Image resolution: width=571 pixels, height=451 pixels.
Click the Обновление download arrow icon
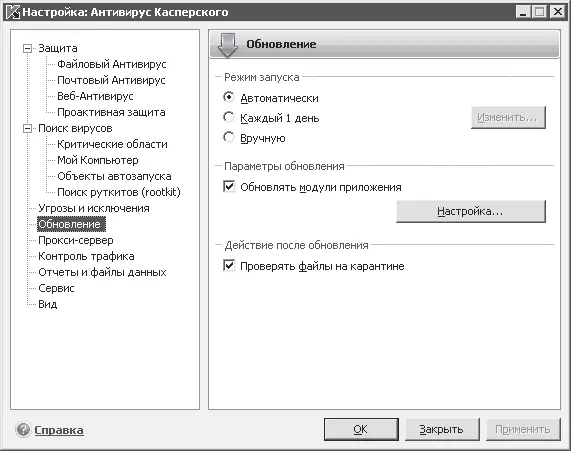pos(228,45)
